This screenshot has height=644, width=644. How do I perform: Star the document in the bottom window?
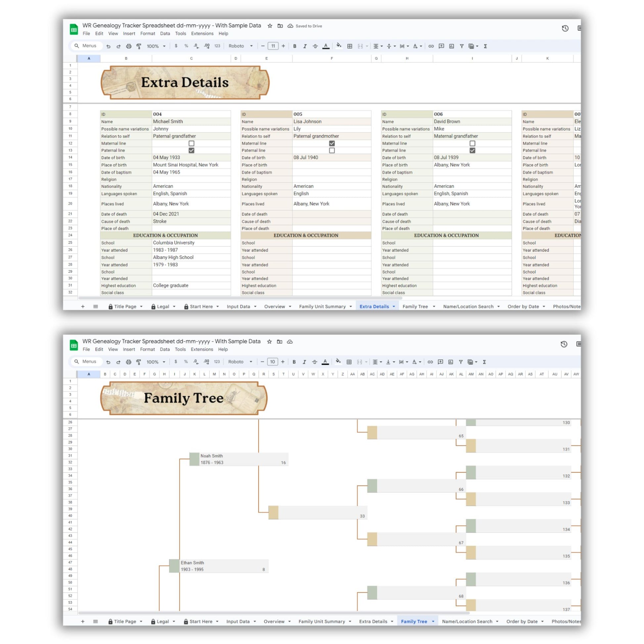pyautogui.click(x=269, y=341)
